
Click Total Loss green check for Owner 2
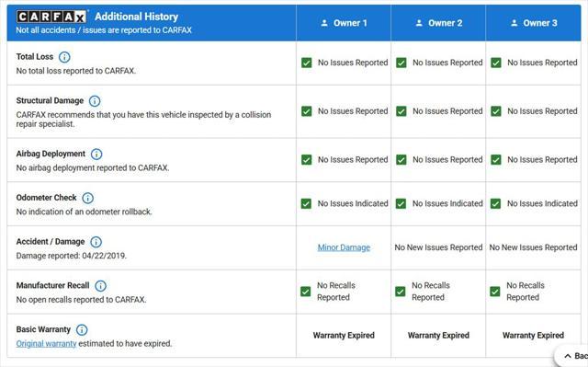point(401,63)
